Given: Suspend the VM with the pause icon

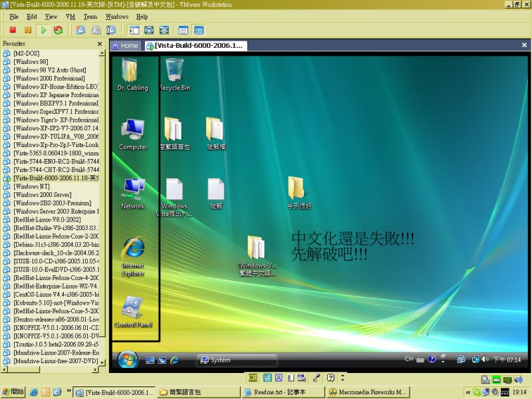Looking at the screenshot, I should click(x=28, y=30).
